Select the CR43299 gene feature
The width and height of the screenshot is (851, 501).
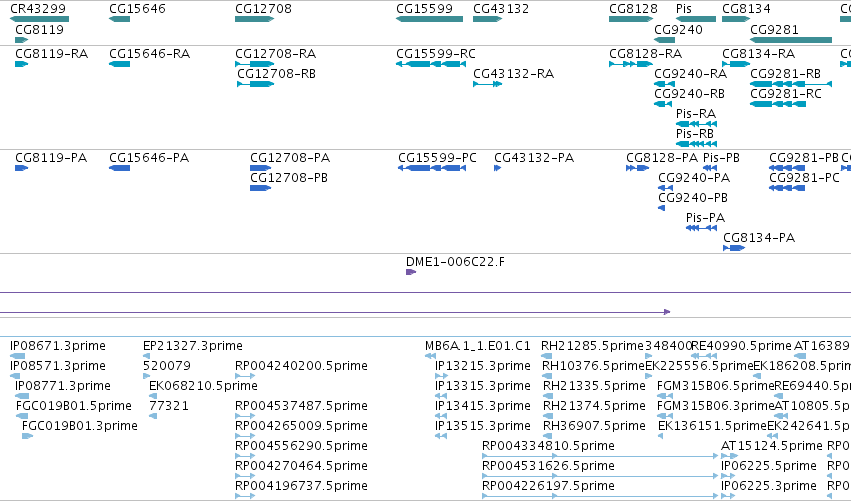[40, 19]
